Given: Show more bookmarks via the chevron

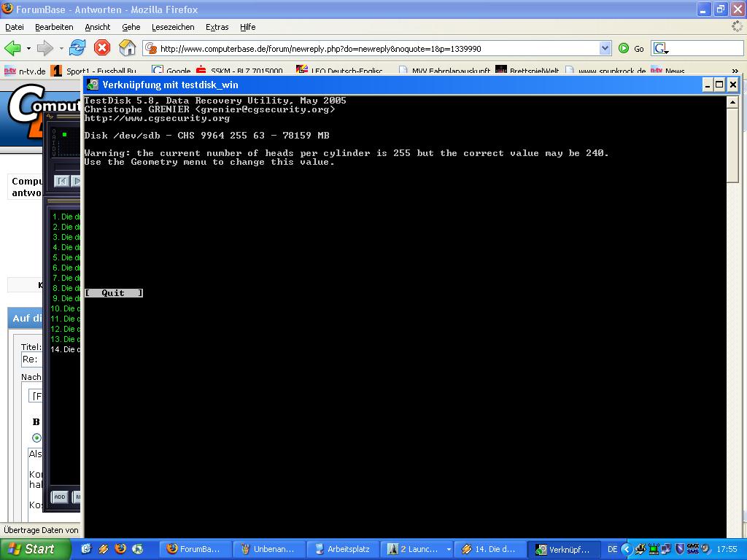Looking at the screenshot, I should [735, 71].
